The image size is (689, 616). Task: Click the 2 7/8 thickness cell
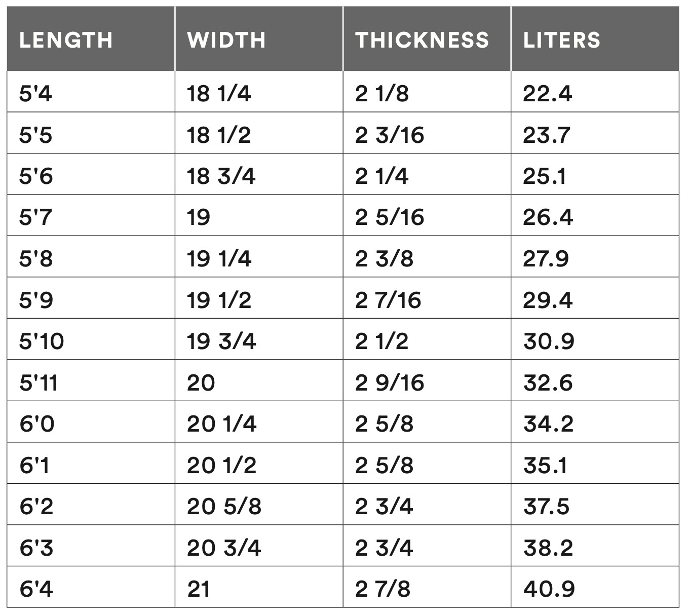[382, 589]
